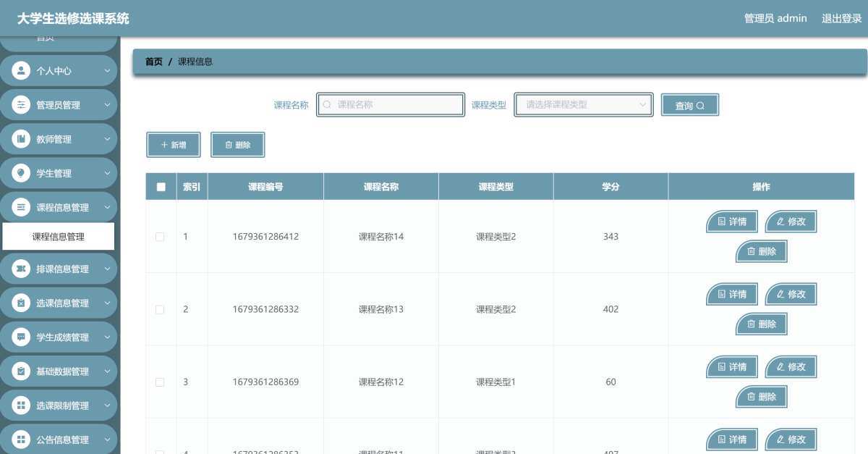Click the 管理员管理 sidebar icon

[x=21, y=105]
